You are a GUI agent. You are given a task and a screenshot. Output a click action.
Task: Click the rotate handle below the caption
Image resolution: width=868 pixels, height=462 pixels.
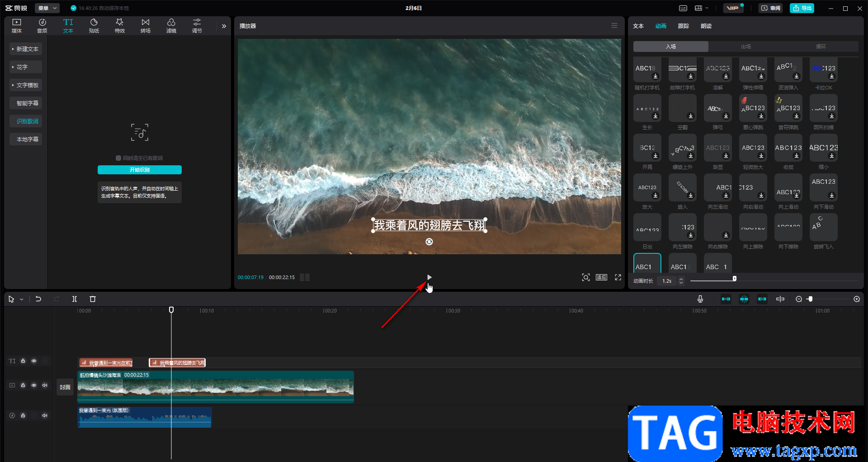pos(429,242)
